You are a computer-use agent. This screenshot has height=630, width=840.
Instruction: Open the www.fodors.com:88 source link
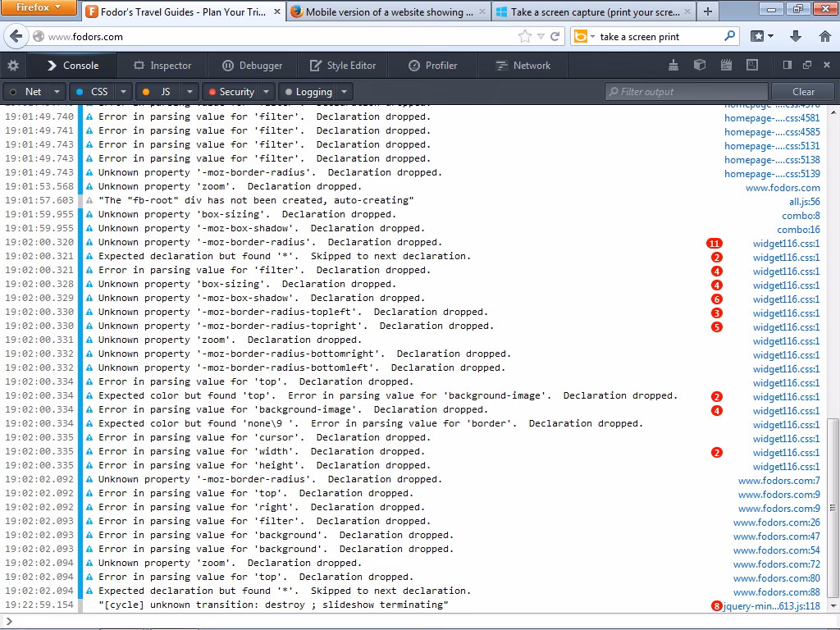click(x=776, y=592)
